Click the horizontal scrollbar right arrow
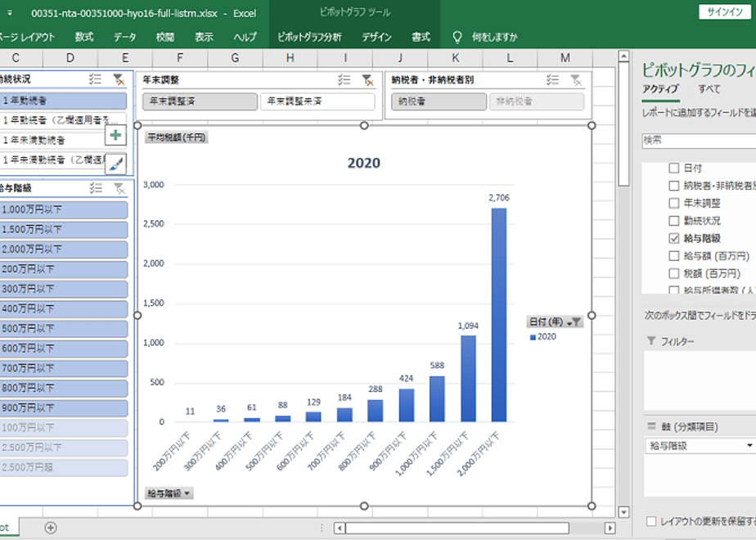This screenshot has height=540, width=756. coord(610,528)
